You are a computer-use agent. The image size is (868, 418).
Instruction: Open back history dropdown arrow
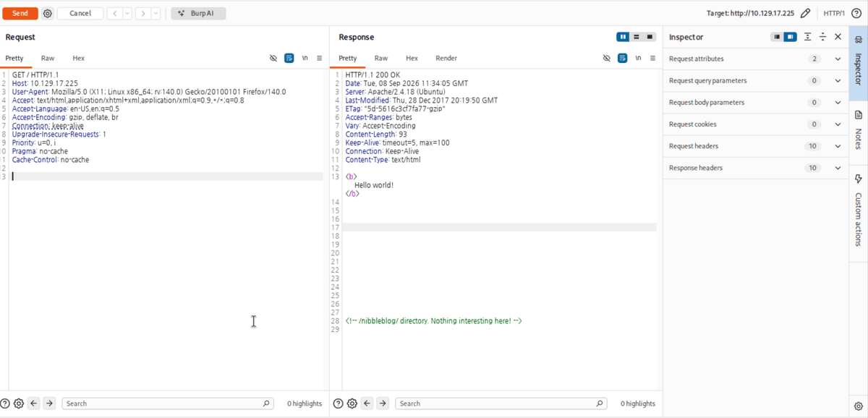127,13
